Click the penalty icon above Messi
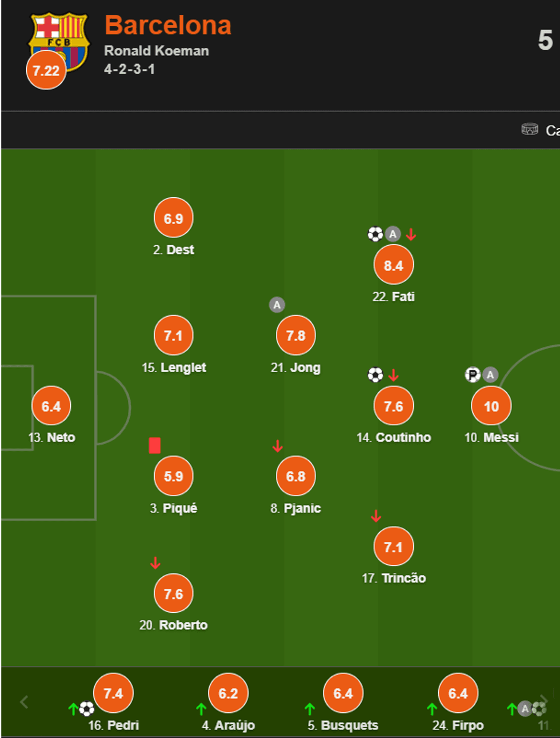The width and height of the screenshot is (560, 738). (473, 375)
